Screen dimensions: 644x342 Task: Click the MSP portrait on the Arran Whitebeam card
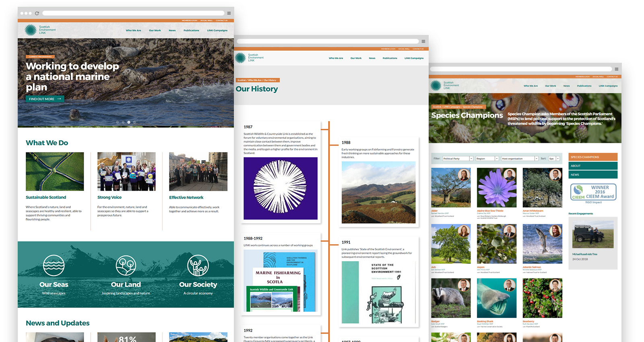[x=555, y=175]
